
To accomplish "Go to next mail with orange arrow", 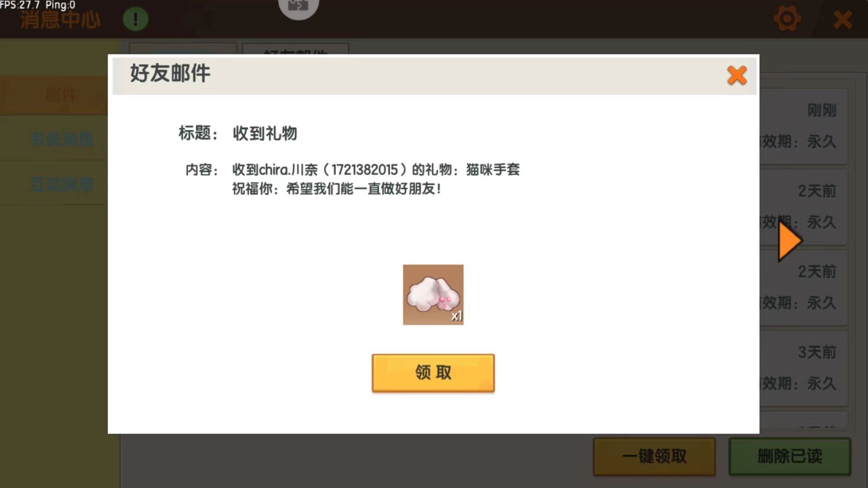I will coord(790,241).
